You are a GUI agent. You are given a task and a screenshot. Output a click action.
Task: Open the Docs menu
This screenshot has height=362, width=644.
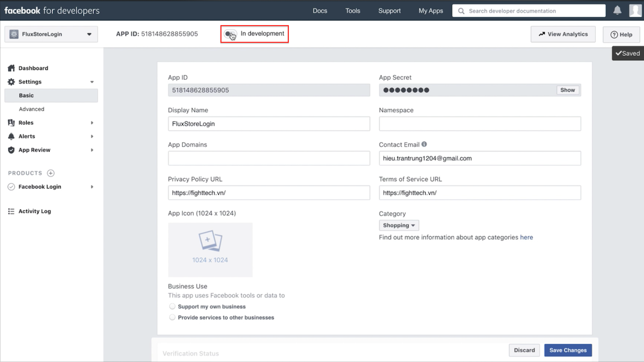point(320,11)
